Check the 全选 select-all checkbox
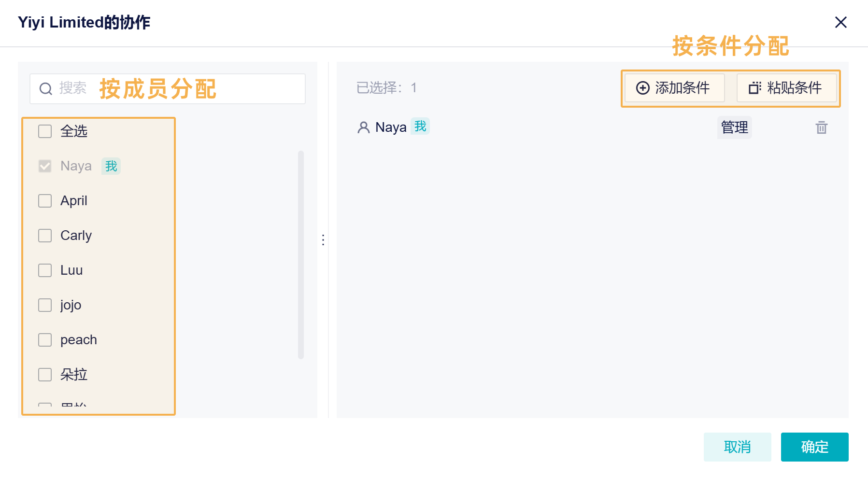Image resolution: width=868 pixels, height=477 pixels. (45, 131)
